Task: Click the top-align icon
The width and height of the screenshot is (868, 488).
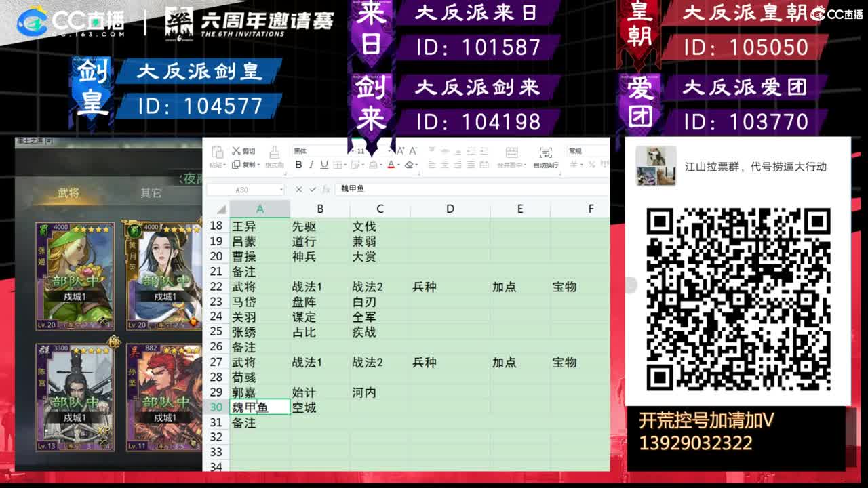Action: (x=431, y=150)
